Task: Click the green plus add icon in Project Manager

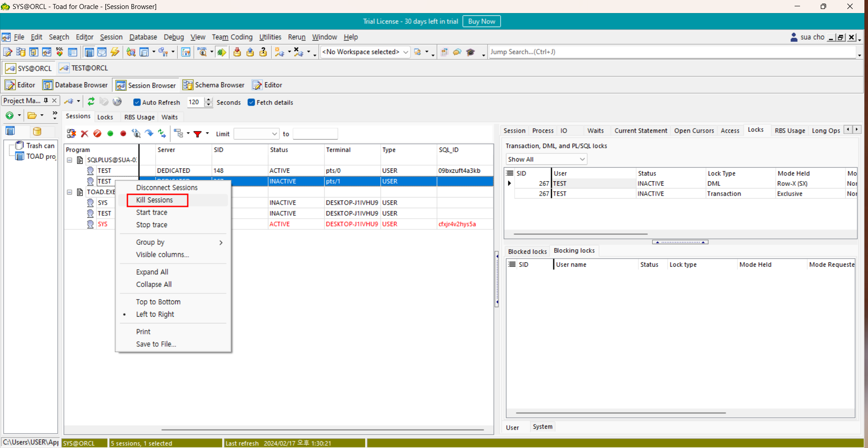Action: click(9, 116)
